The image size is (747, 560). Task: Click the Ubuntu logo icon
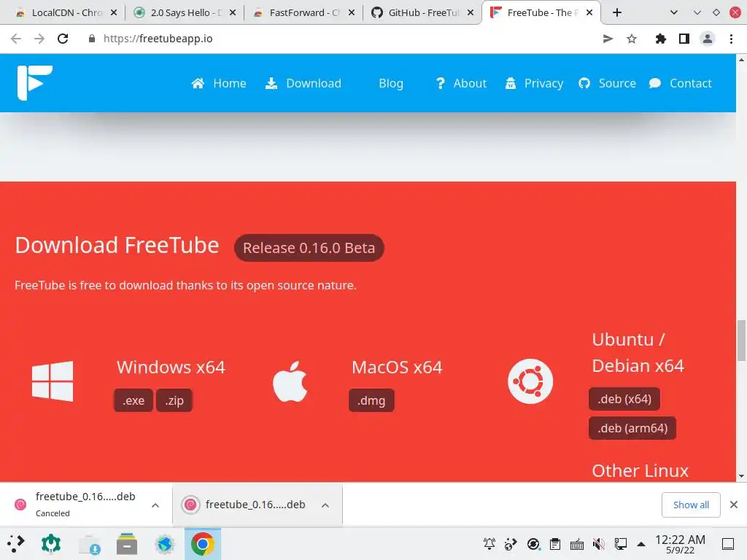(x=530, y=381)
